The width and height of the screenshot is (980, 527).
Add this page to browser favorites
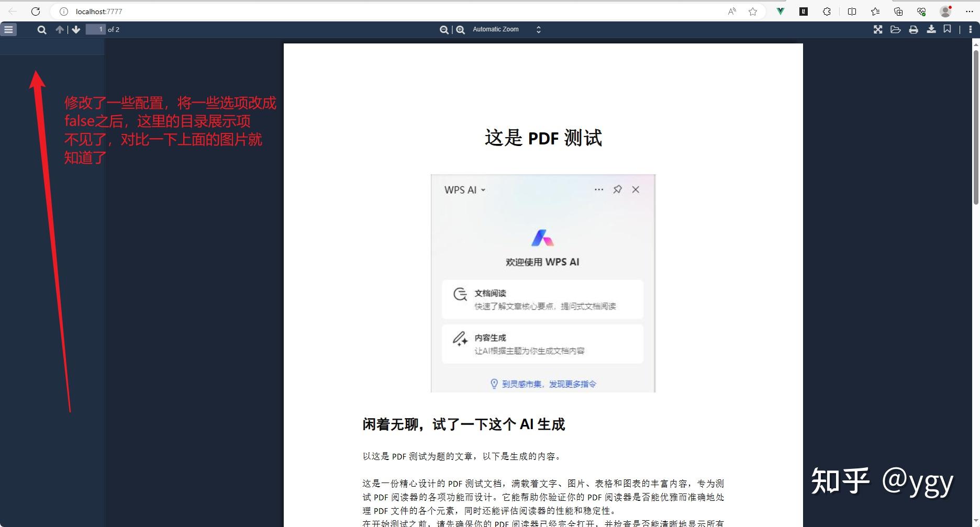click(753, 11)
